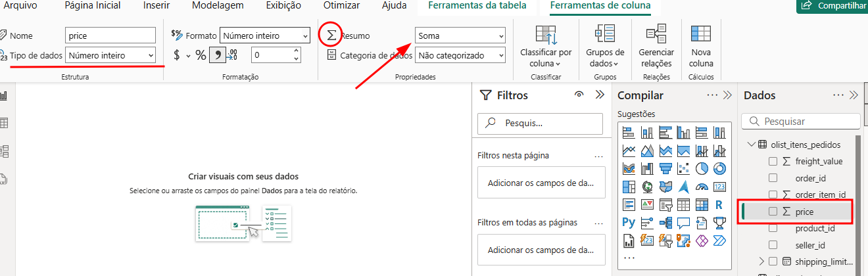Open the report view in left sidebar

[x=4, y=96]
